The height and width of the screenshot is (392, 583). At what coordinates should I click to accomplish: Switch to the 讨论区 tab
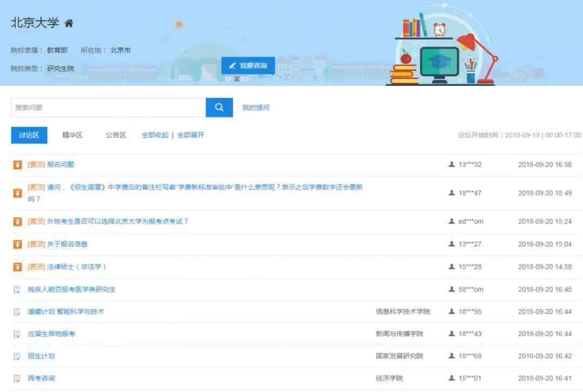point(29,135)
